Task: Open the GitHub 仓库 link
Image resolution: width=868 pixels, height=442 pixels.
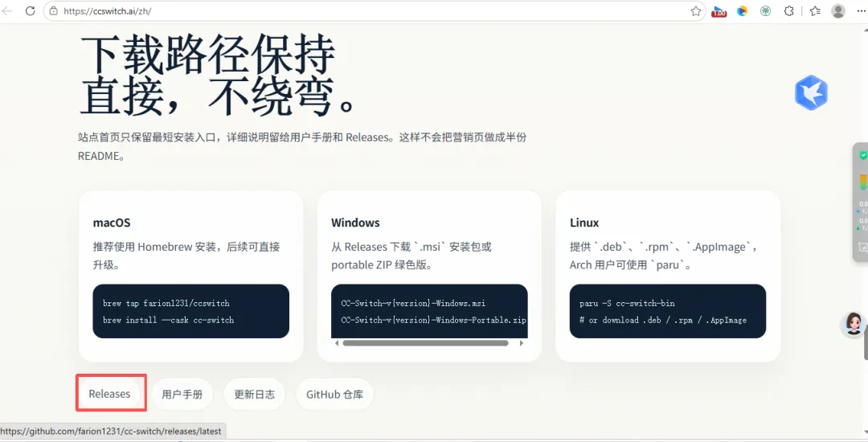Action: coord(335,394)
